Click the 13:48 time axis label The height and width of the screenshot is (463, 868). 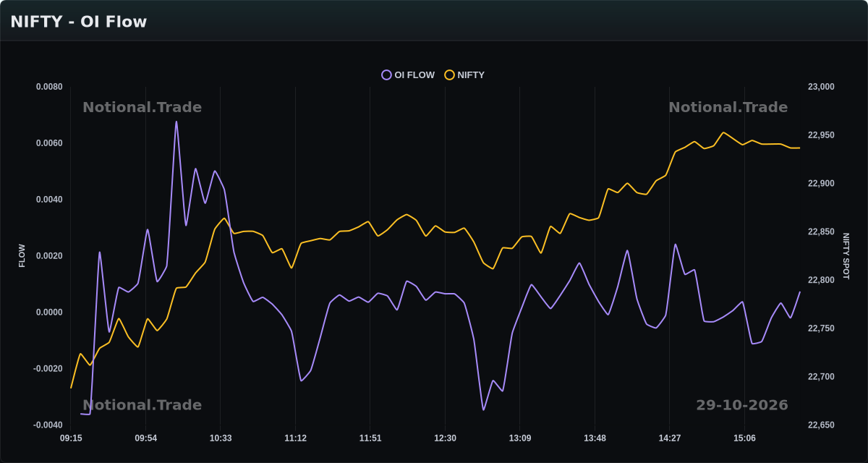[x=595, y=438]
